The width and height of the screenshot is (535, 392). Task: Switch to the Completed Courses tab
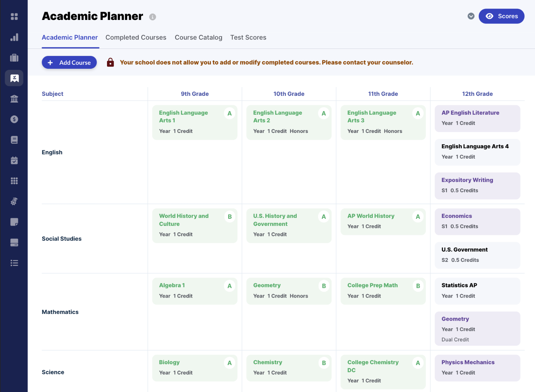click(136, 37)
